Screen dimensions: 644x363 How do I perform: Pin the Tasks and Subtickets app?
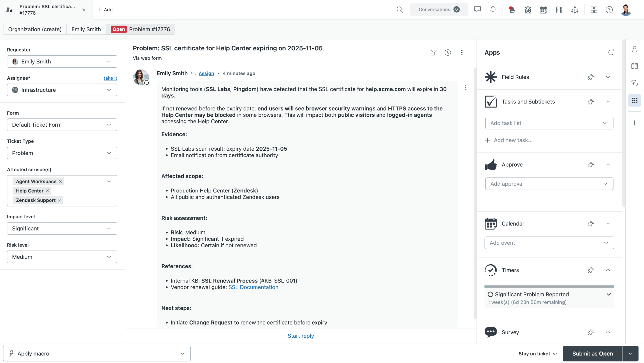coord(590,102)
